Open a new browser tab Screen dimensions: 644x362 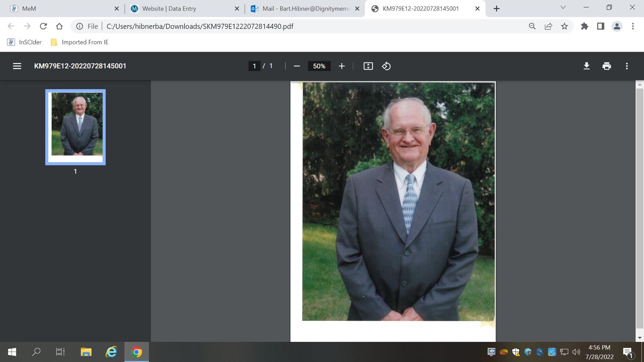click(496, 9)
